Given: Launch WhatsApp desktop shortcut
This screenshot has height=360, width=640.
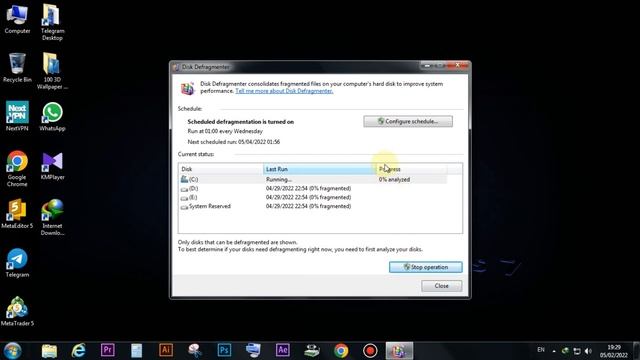Looking at the screenshot, I should click(x=52, y=116).
